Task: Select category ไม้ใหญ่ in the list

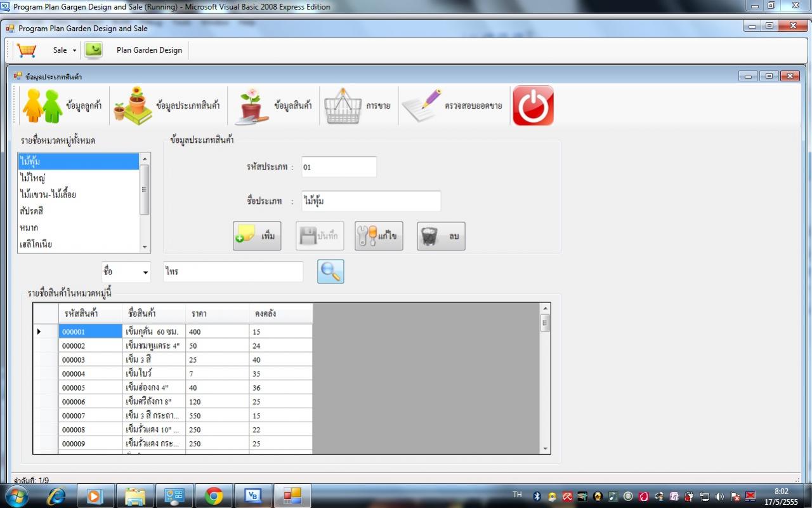Action: pyautogui.click(x=78, y=178)
